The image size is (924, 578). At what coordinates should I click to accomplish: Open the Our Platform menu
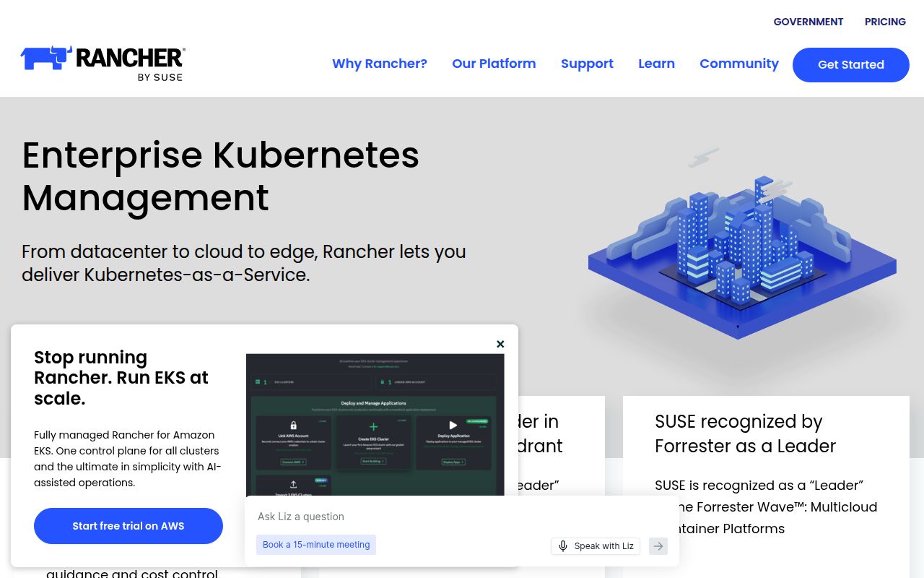[494, 64]
